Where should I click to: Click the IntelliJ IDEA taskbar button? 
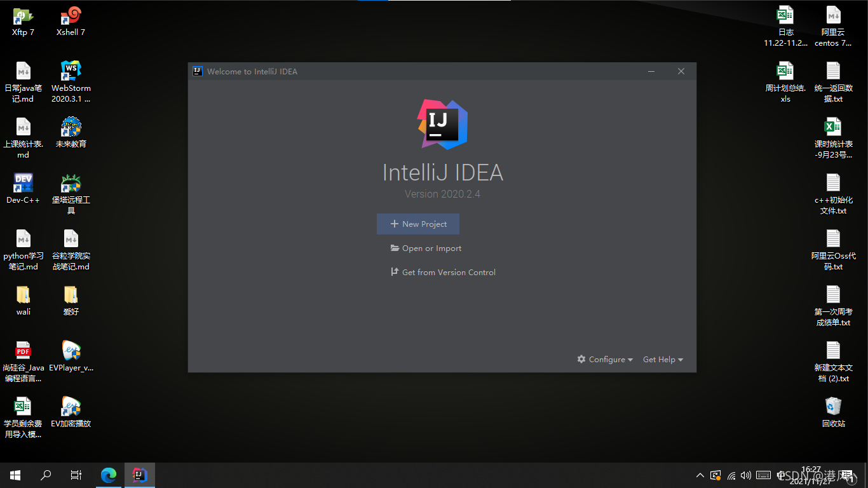140,475
